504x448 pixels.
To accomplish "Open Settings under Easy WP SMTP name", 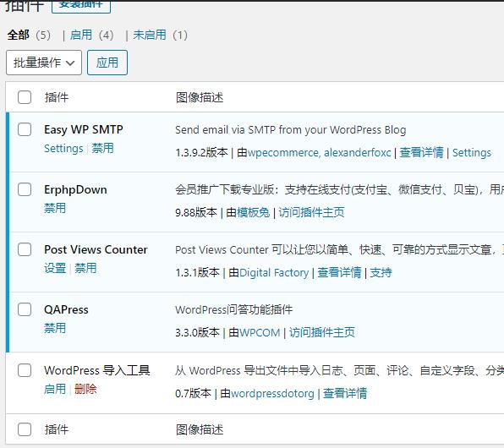I will pos(63,149).
